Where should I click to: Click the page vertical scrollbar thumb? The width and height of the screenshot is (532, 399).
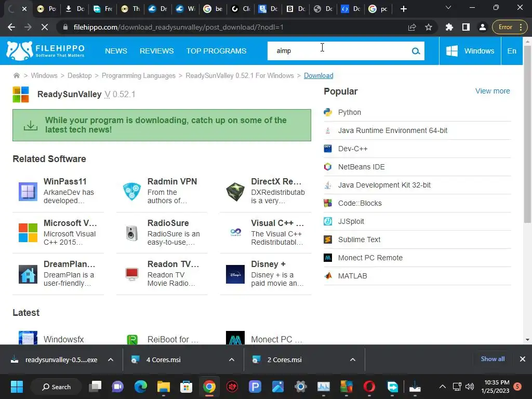click(x=527, y=135)
